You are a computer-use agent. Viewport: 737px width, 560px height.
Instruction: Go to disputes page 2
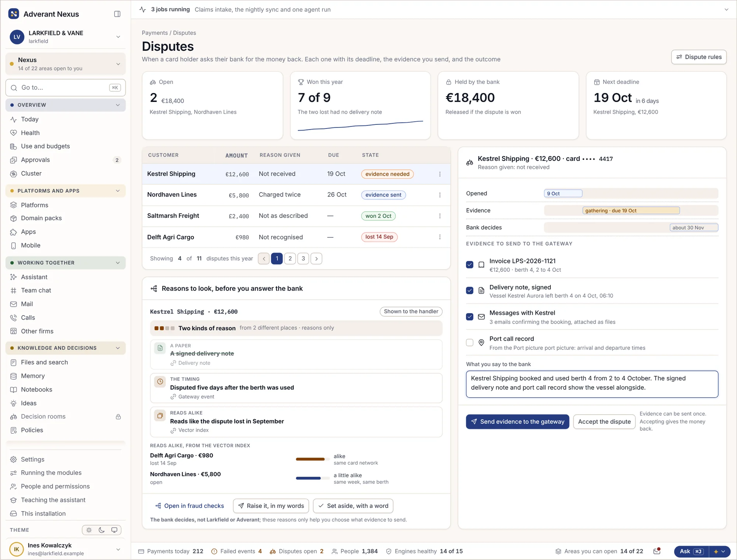coord(290,258)
